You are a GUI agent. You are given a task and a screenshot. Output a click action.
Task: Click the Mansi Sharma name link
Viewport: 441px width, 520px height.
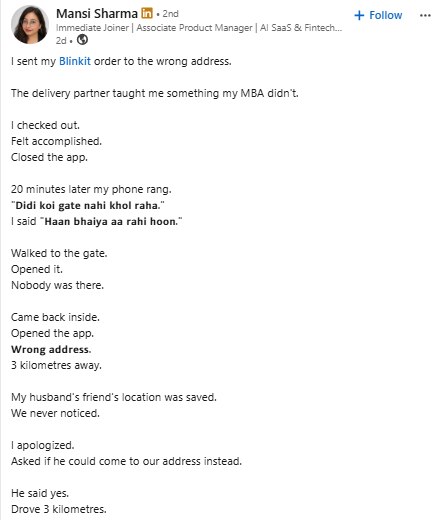(x=97, y=14)
